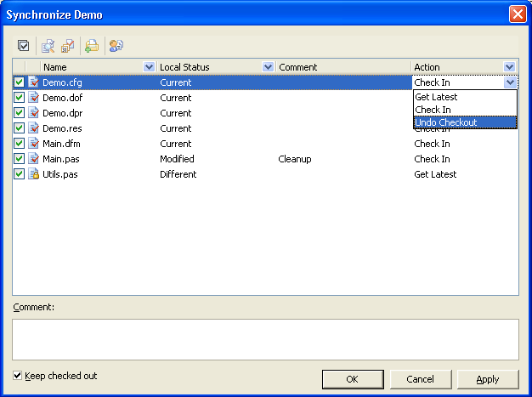
Task: Click the locked Utils.pas file icon
Action: click(33, 174)
